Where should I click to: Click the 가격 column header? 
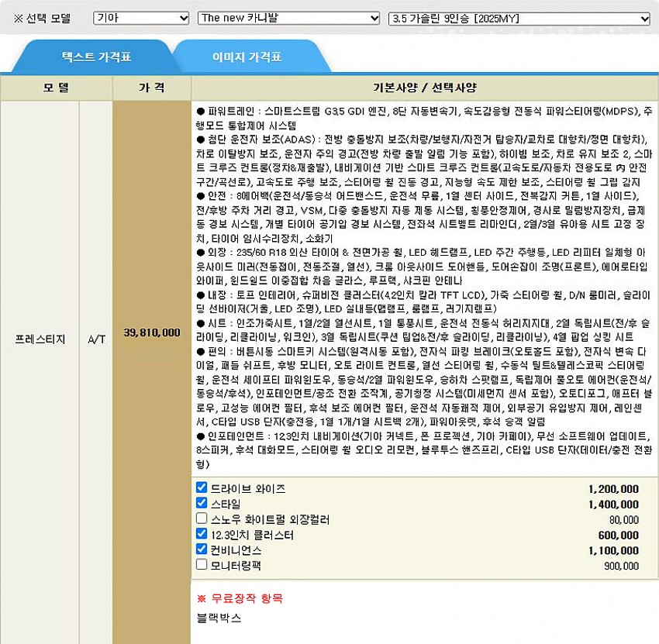(x=151, y=88)
